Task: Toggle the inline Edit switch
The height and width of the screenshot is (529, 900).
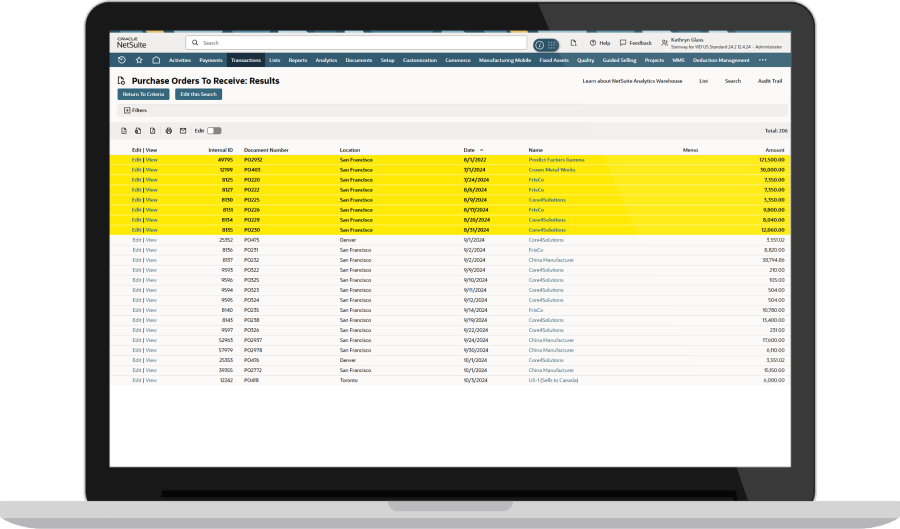Action: pyautogui.click(x=214, y=131)
